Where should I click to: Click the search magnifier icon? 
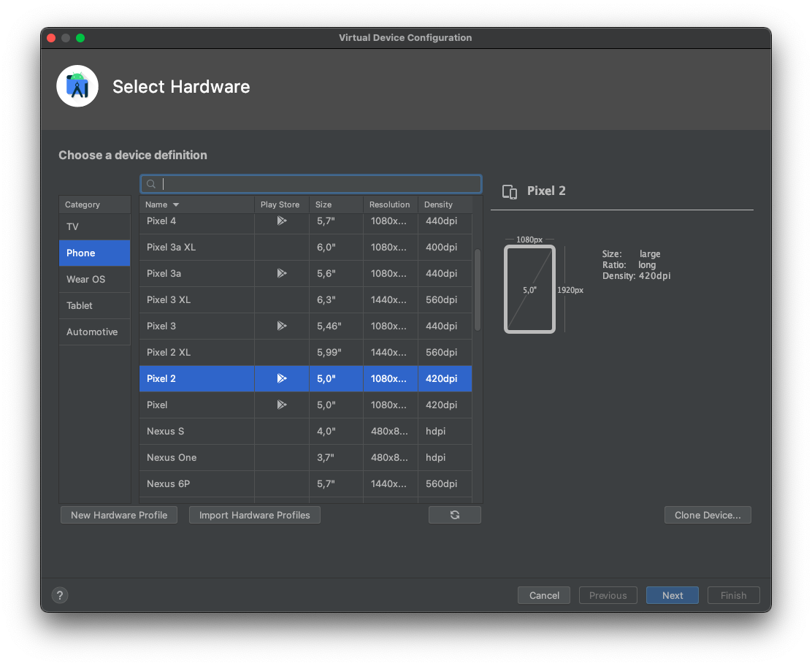(x=151, y=184)
